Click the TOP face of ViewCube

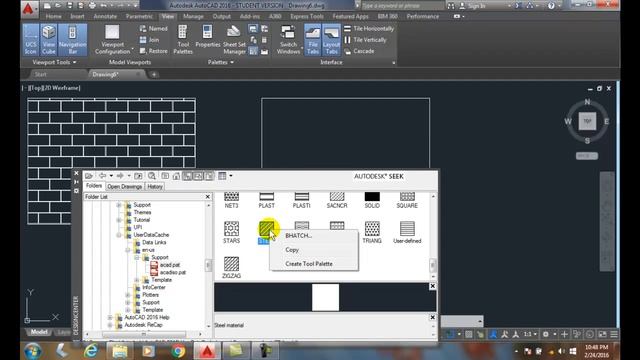pos(587,121)
